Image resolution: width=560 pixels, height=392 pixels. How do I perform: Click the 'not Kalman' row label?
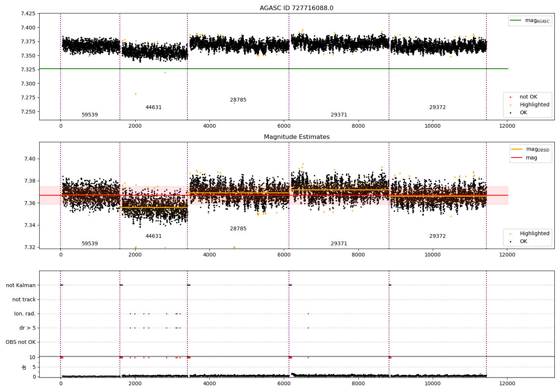[x=21, y=286]
